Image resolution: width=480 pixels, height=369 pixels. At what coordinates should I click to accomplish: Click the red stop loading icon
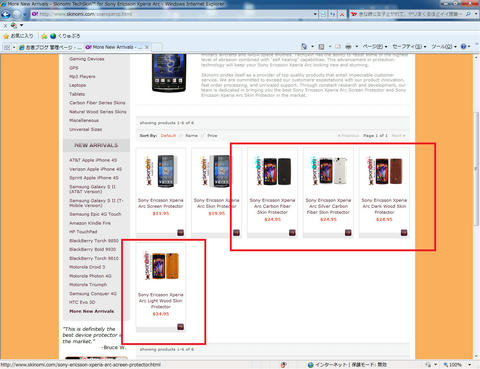pyautogui.click(x=342, y=14)
